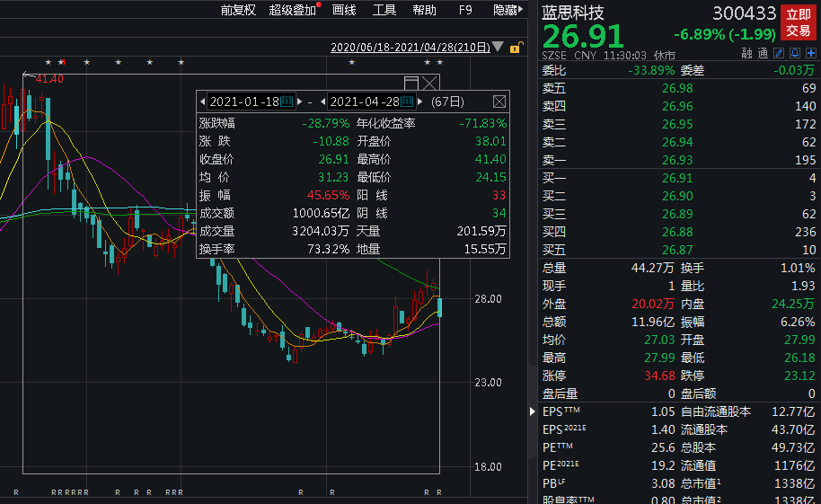Screen dimensions: 821x504
Task: Open the 工具 tools menu
Action: [x=384, y=10]
